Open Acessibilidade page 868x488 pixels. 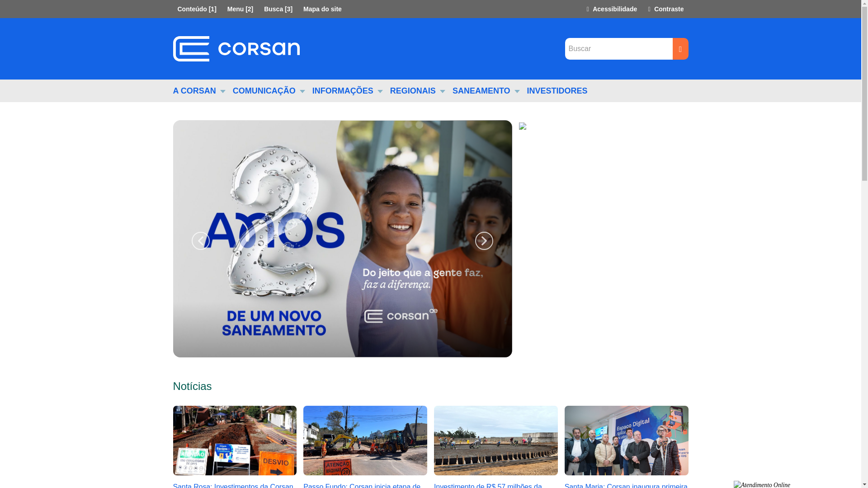(x=611, y=9)
